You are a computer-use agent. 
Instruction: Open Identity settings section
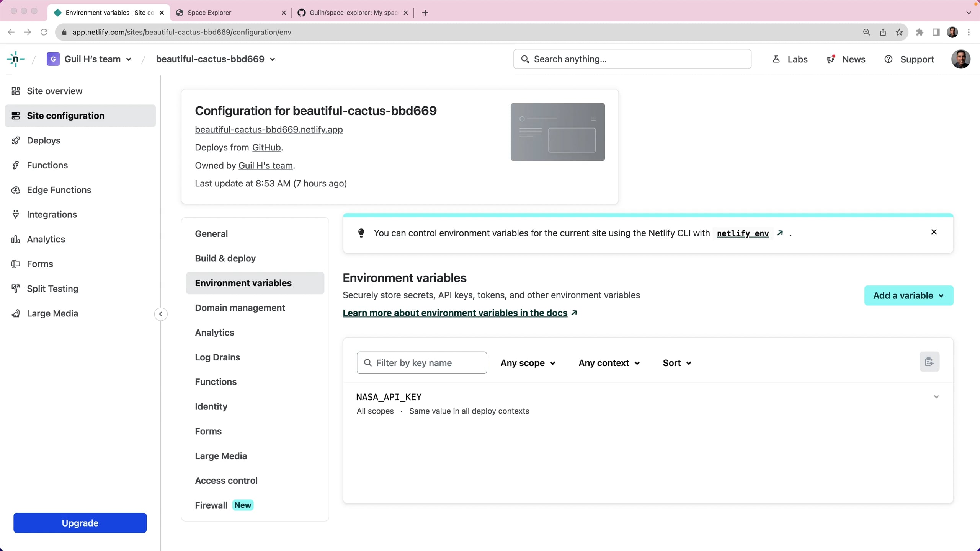click(x=211, y=406)
